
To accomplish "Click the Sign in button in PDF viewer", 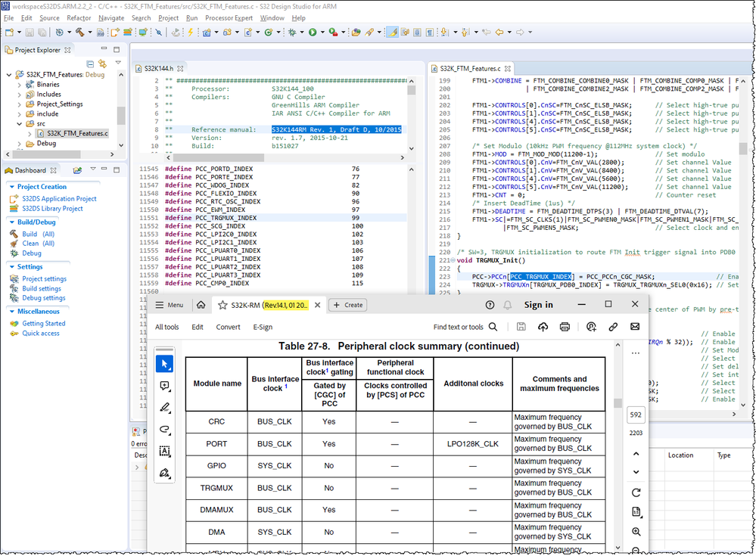I will coord(538,305).
